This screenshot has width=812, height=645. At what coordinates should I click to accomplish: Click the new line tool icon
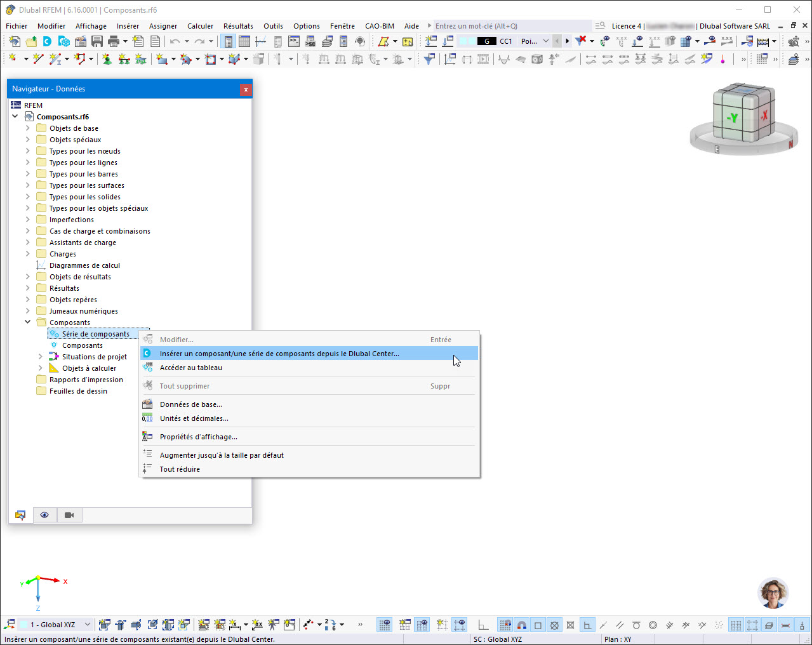[x=38, y=59]
